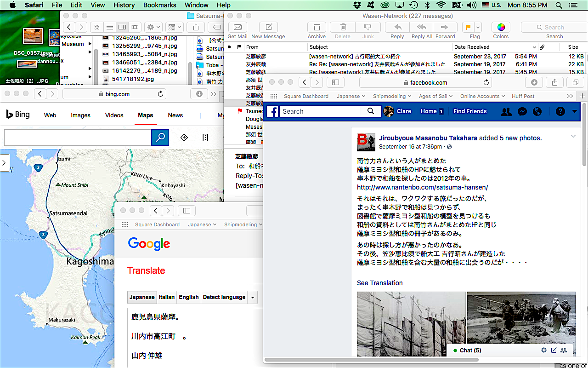Image resolution: width=588 pixels, height=368 pixels.
Task: Click Reply All arrow icon
Action: coord(421,27)
